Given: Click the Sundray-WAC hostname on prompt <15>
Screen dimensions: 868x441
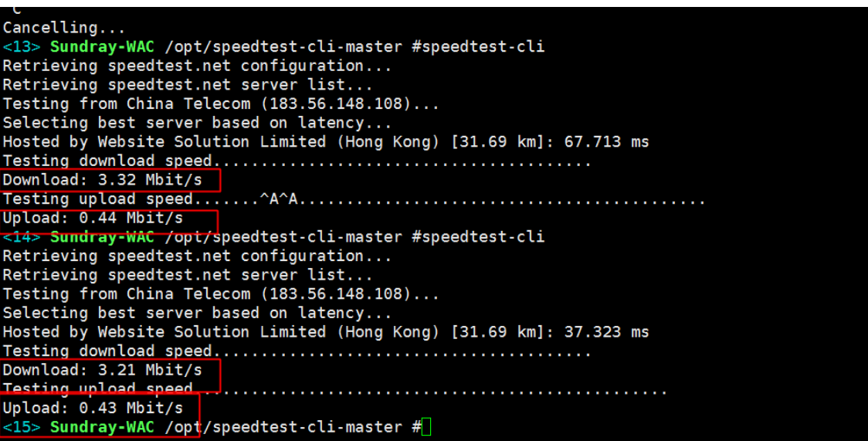Looking at the screenshot, I should tap(102, 427).
